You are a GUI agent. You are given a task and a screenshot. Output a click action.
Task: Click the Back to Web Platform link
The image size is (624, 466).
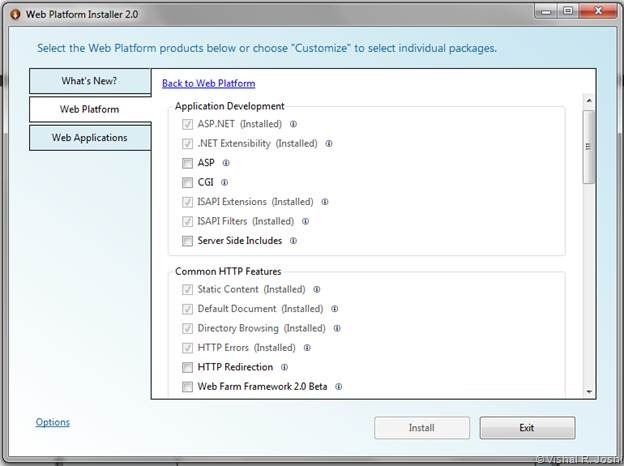pyautogui.click(x=208, y=84)
